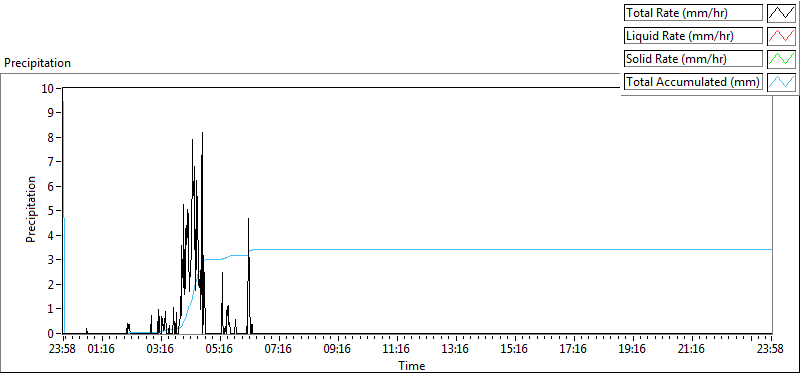
Task: Click the starting 23:58 time axis label
Action: (63, 350)
